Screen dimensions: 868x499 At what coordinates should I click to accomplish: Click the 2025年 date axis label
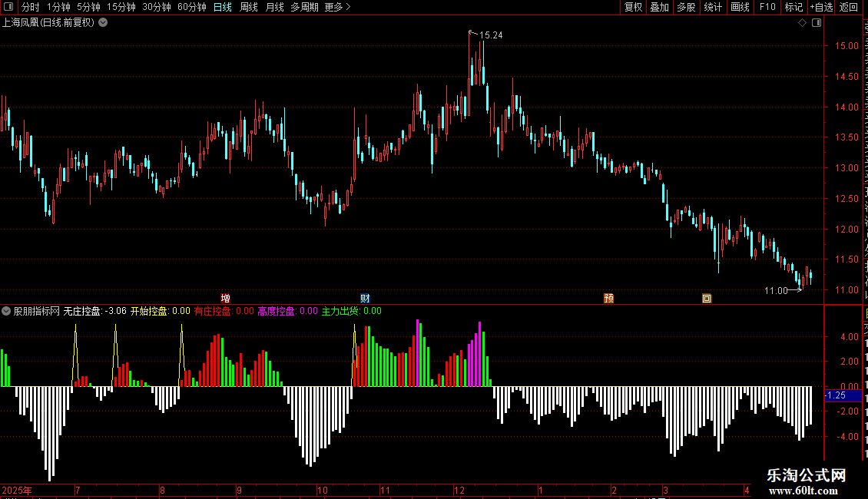coord(17,490)
